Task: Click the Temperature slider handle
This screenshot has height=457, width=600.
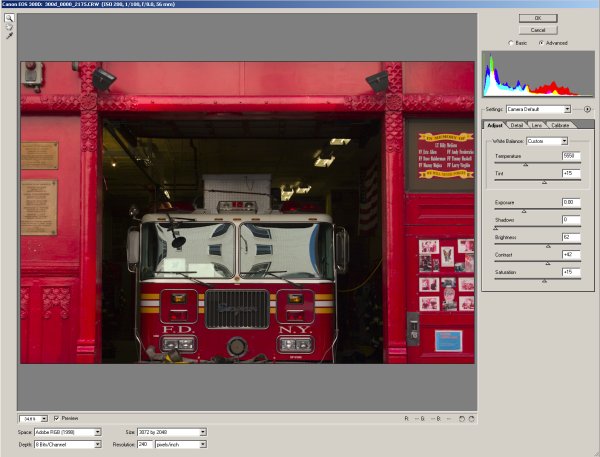Action: [x=525, y=165]
